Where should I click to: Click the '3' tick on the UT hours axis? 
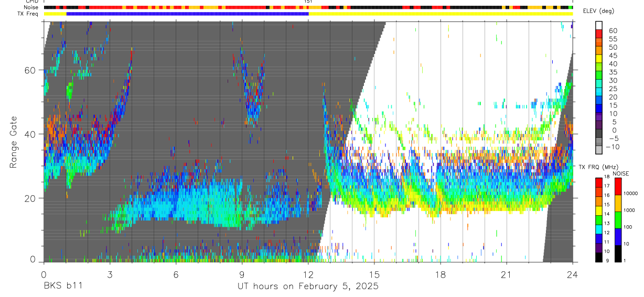pos(110,274)
